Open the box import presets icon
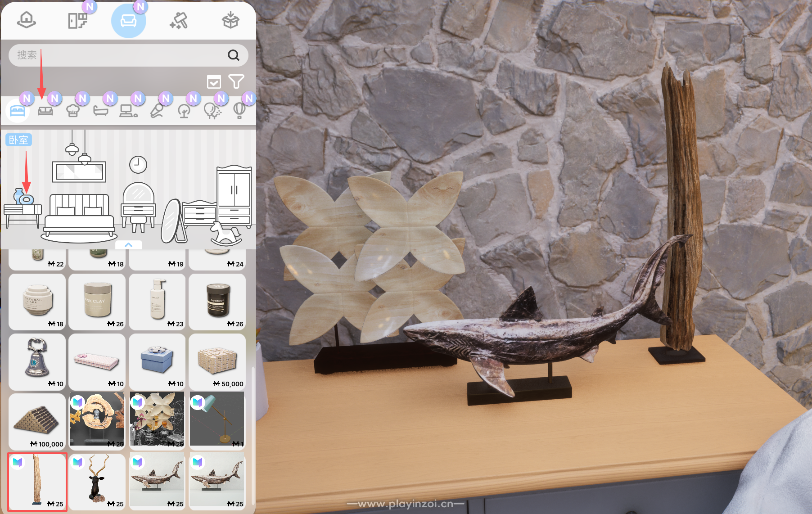Screen dimensions: 812x514 [x=230, y=20]
